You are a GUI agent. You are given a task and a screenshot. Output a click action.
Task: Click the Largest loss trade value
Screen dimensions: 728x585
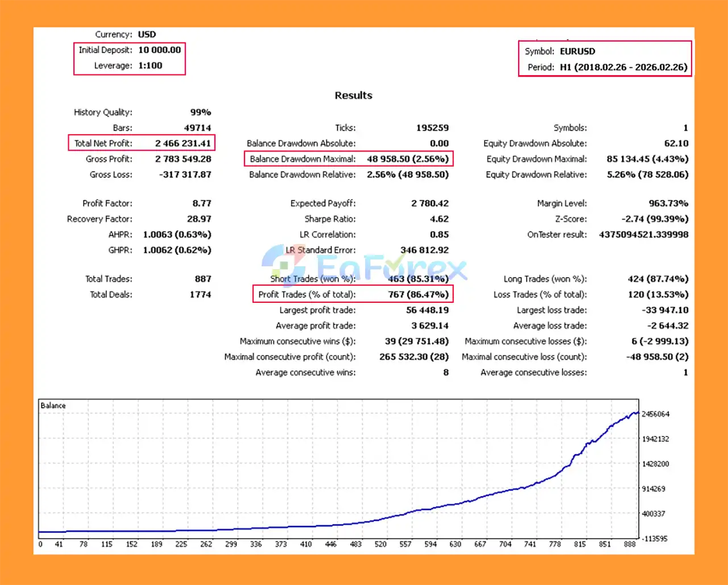665,310
